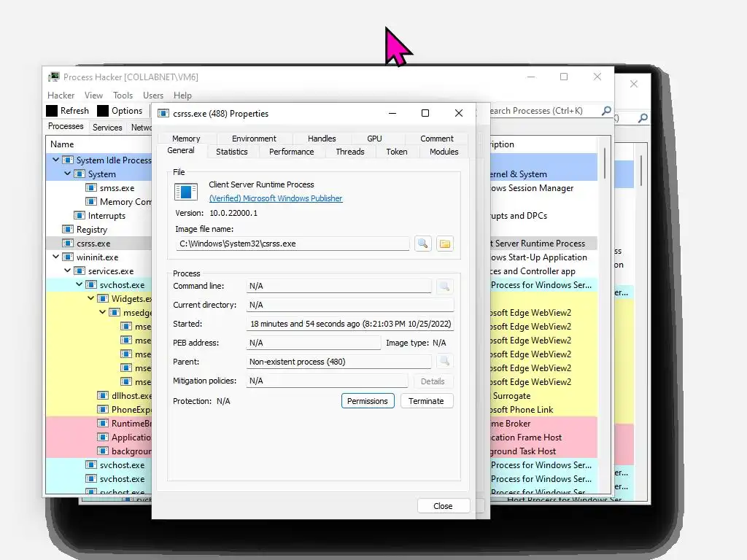
Task: Open the Help menu
Action: [182, 96]
